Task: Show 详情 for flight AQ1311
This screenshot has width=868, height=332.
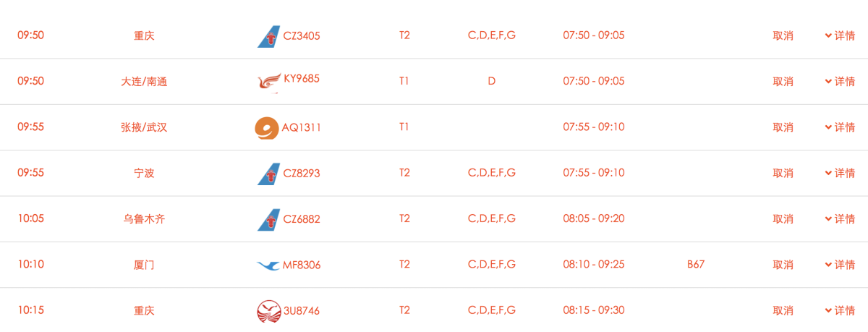Action: click(839, 127)
